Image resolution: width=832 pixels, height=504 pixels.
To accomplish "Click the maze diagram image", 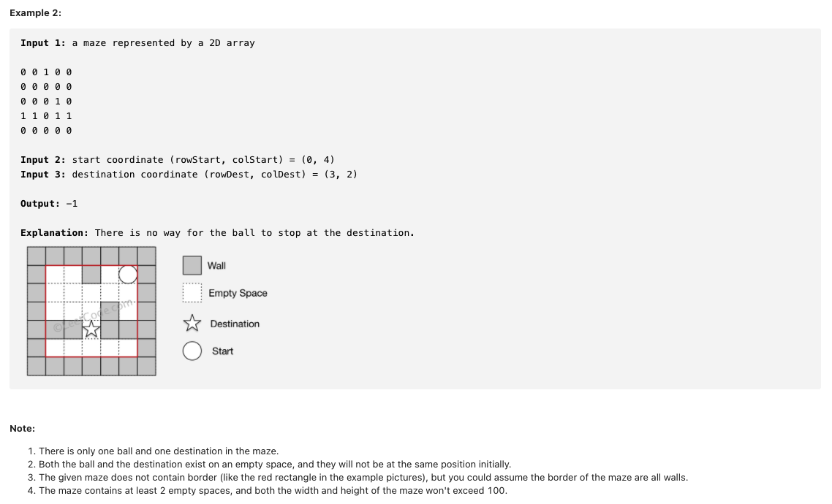I will (91, 311).
